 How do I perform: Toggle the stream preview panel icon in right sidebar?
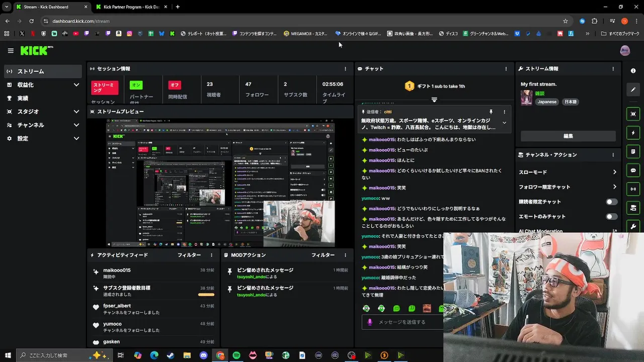click(633, 114)
